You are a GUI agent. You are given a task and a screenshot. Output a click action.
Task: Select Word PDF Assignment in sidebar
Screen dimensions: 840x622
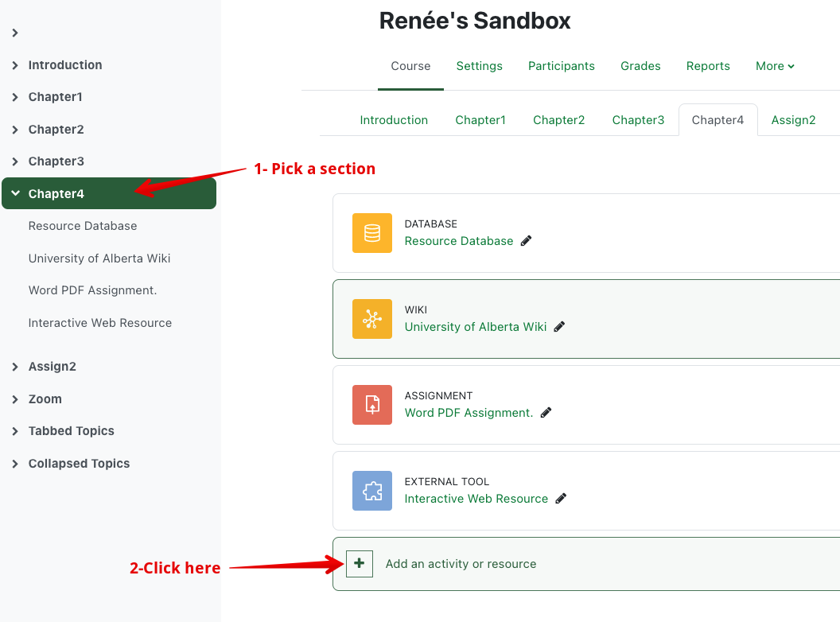click(x=92, y=290)
